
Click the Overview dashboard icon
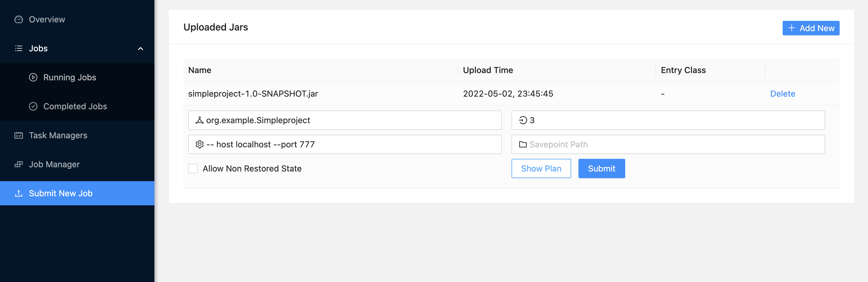pos(18,20)
